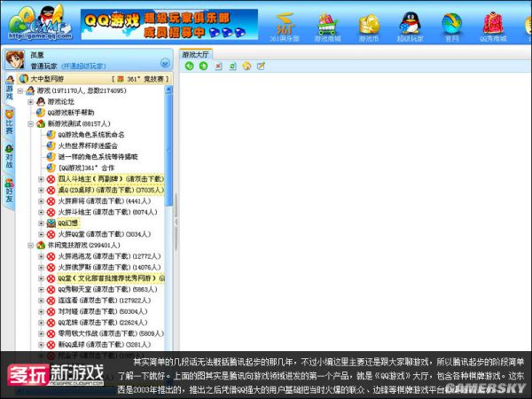Open the round dropdown arrow beside user profile
532x399 pixels.
click(165, 63)
